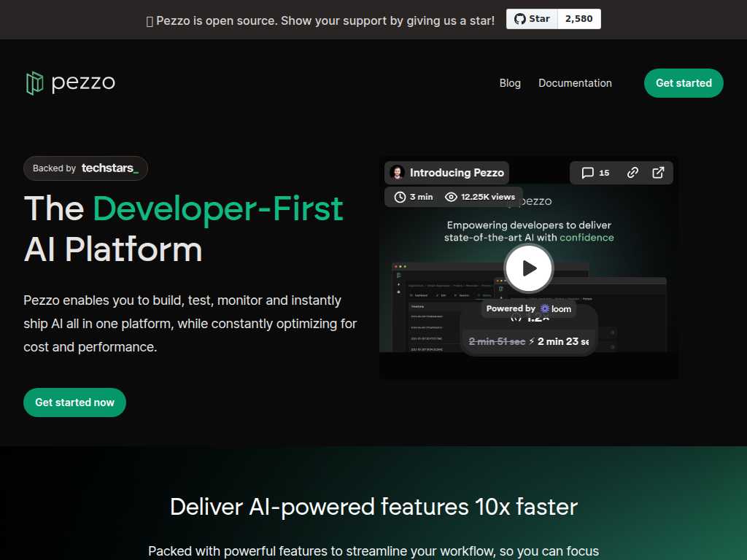The width and height of the screenshot is (747, 560).
Task: Click the Backed by techstars badge
Action: (x=86, y=168)
